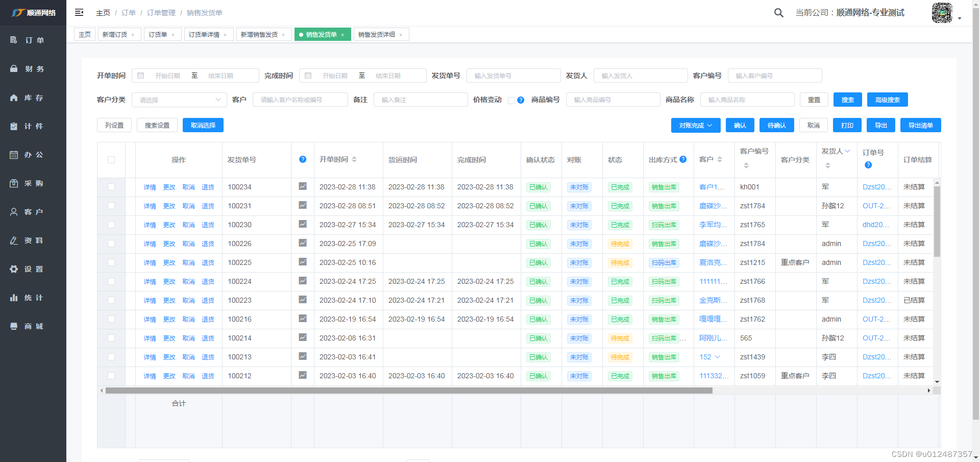Open 资料 in the sidebar
The image size is (980, 462).
click(x=33, y=240)
